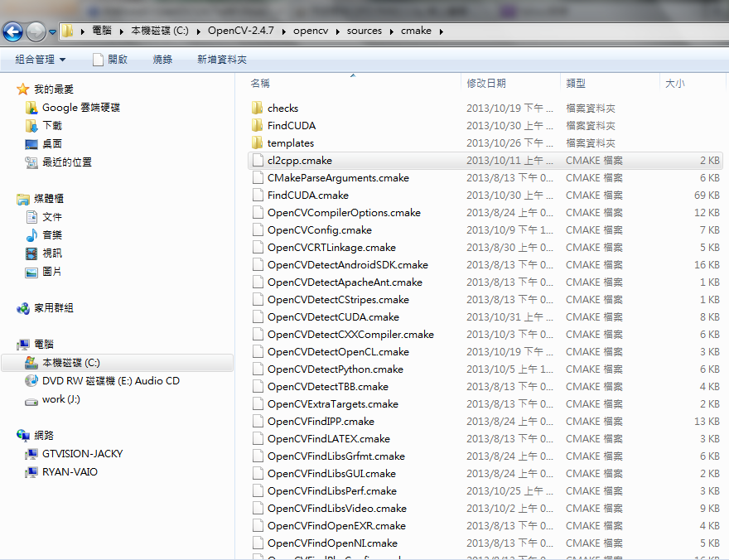The image size is (729, 560).
Task: Expand breadcrumb arrow after 本機磁碟 (C:)
Action: 199,31
